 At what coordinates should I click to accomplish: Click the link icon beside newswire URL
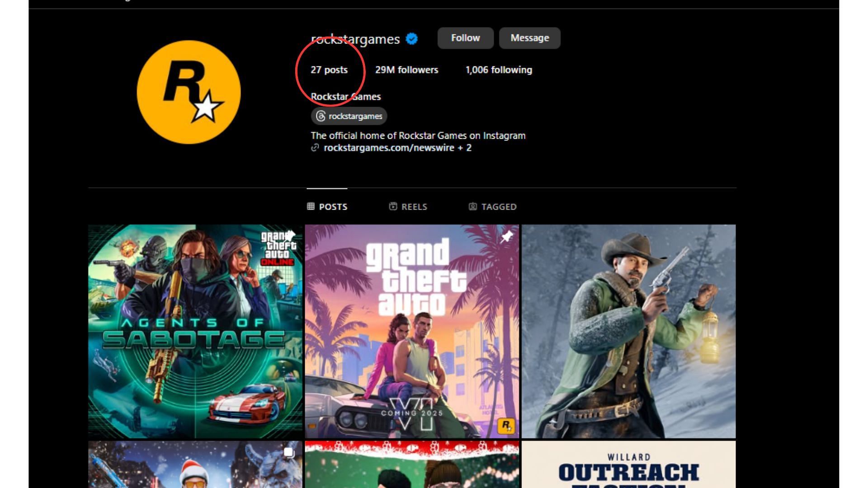click(315, 148)
